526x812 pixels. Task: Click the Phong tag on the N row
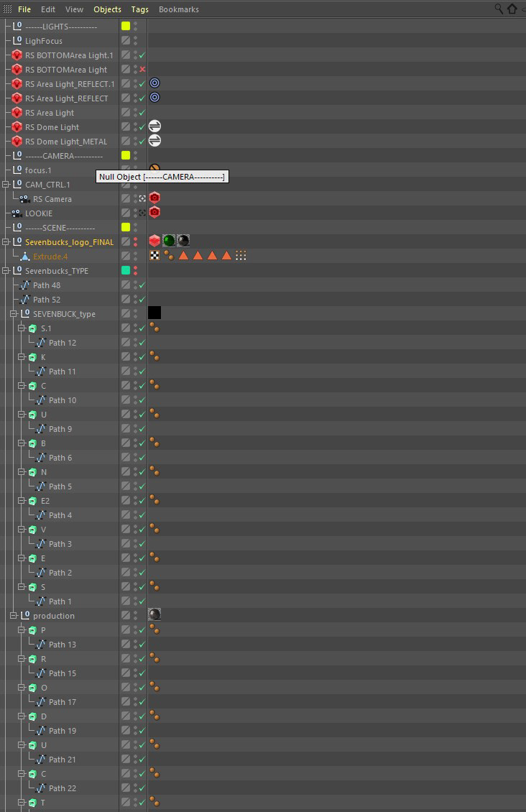(154, 471)
